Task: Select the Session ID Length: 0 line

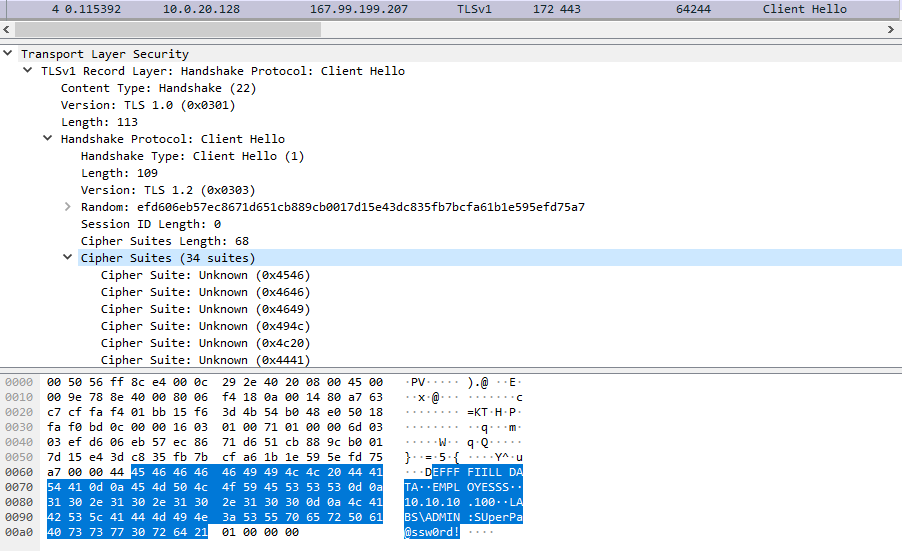Action: click(x=151, y=224)
